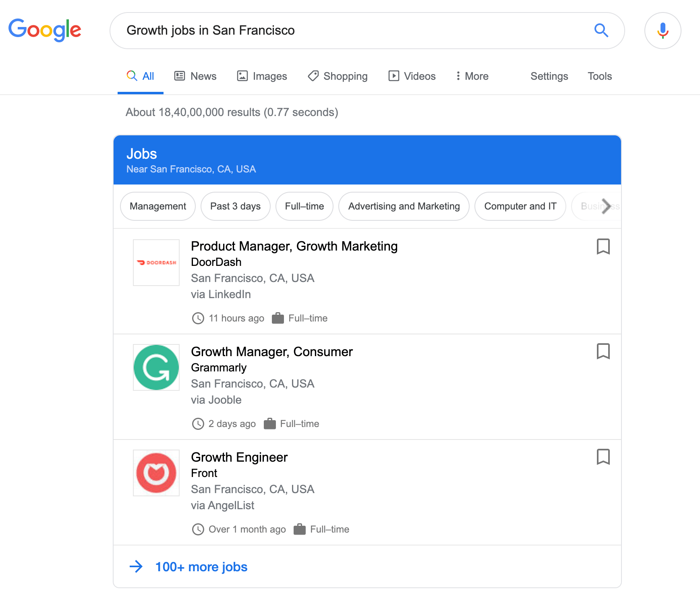Toggle the Management job filter
Image resolution: width=700 pixels, height=593 pixels.
pos(157,206)
